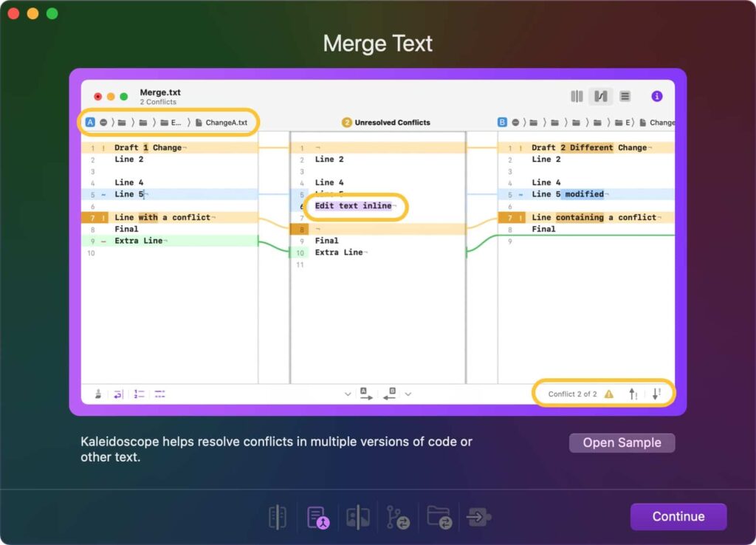Select the Merge Text page icon
This screenshot has height=545, width=756.
317,517
